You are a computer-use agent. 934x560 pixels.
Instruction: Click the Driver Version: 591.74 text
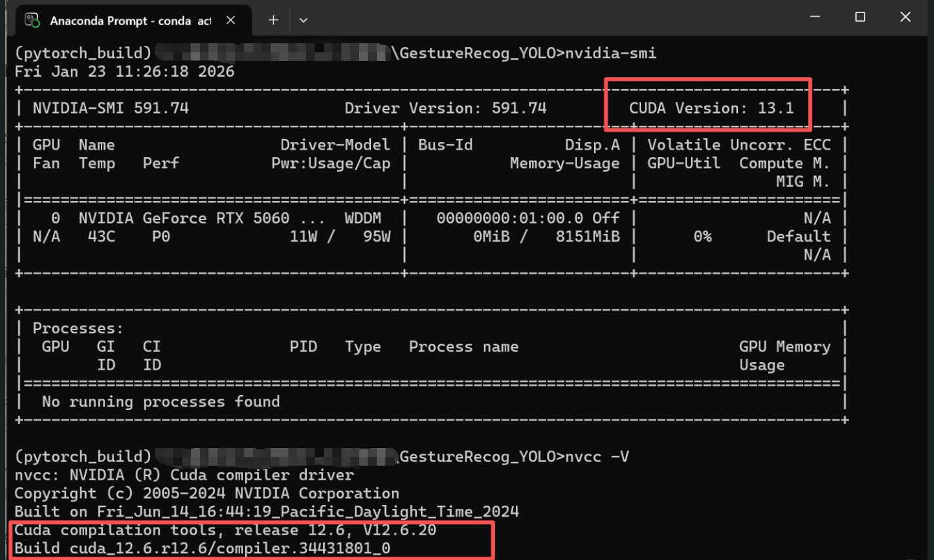[x=446, y=108]
